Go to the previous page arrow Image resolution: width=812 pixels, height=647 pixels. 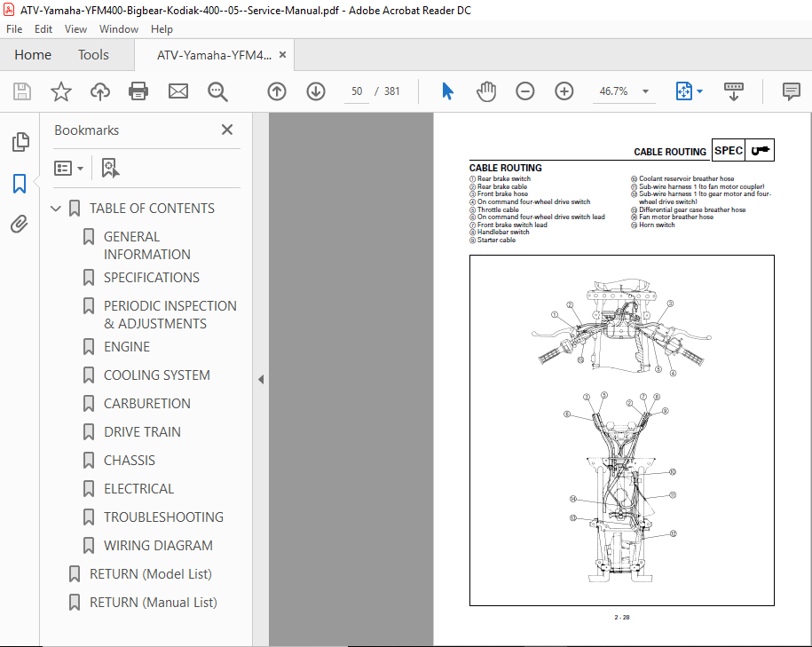click(x=277, y=91)
